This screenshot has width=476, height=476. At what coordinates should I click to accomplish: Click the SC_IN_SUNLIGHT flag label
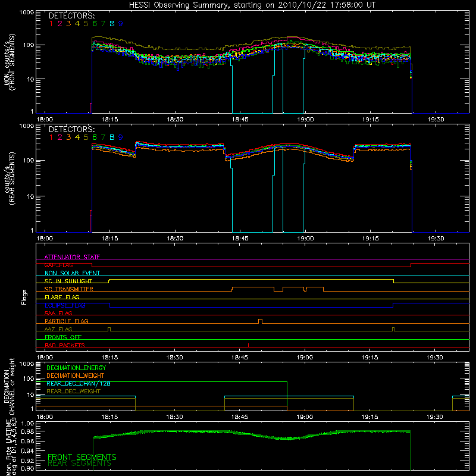tap(68, 281)
